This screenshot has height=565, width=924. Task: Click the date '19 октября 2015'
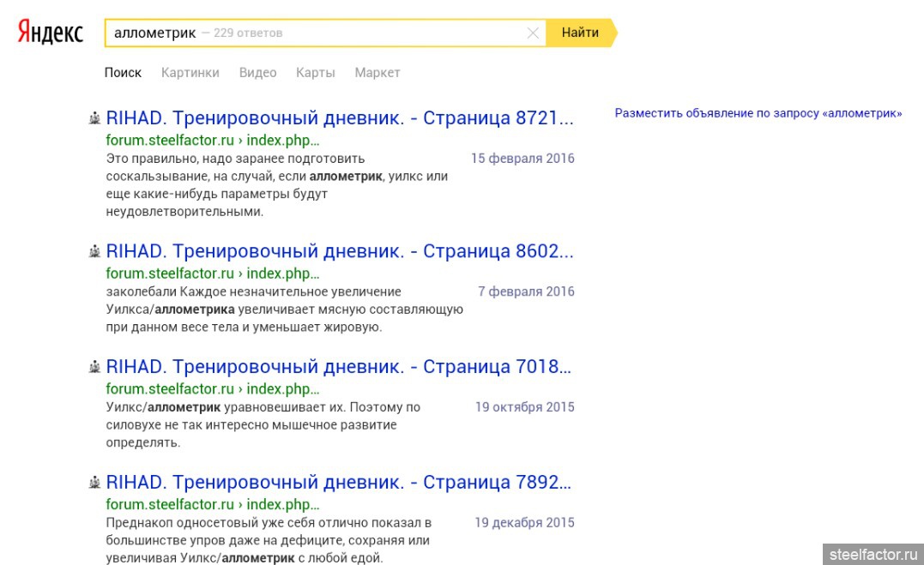(525, 407)
